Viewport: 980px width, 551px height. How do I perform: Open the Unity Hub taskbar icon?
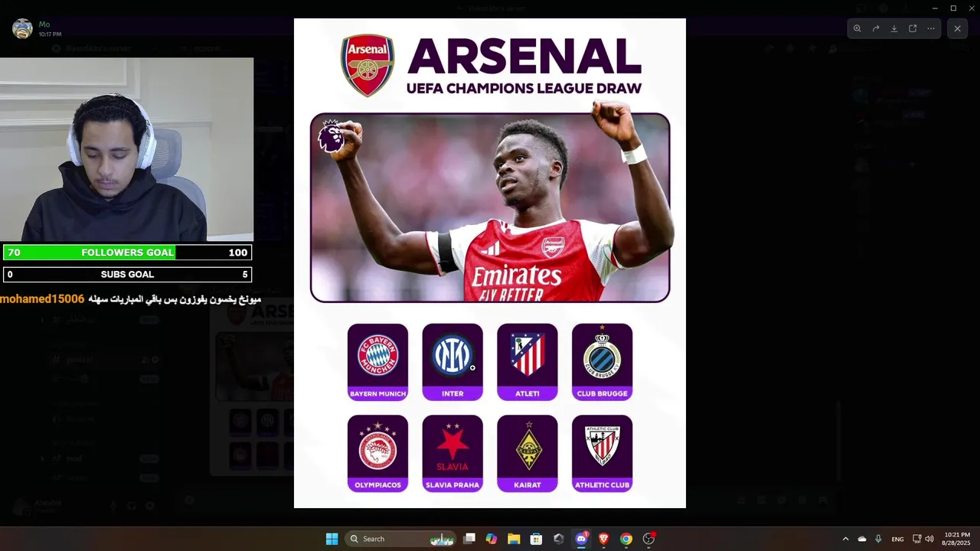tap(559, 539)
